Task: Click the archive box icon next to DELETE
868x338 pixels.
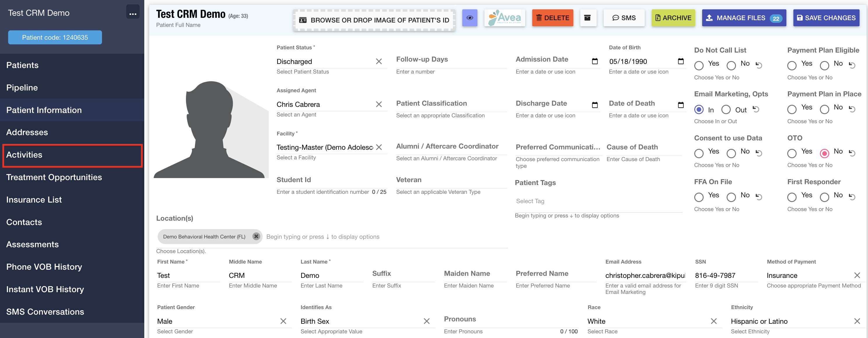Action: 588,18
